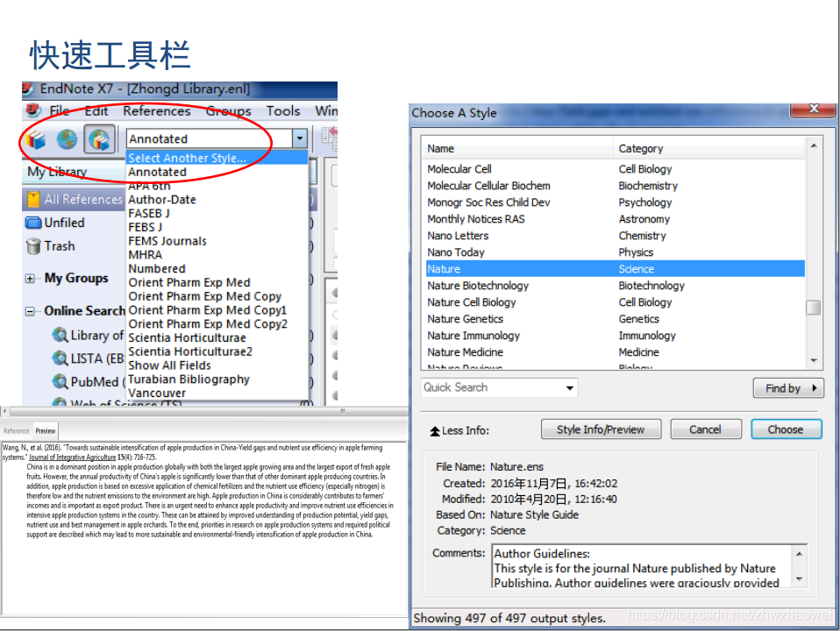Click Comments box scroll up arrow

(799, 554)
